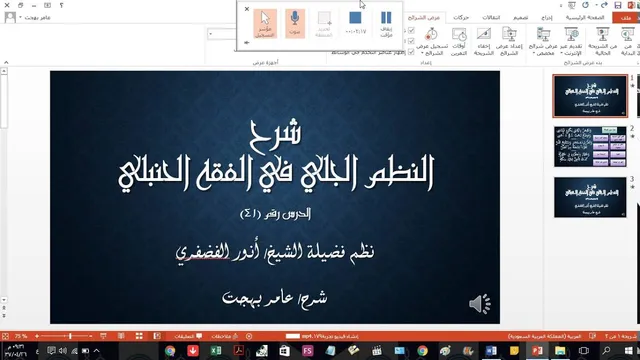Open present online dropdown
This screenshot has width=640, height=360.
[571, 42]
